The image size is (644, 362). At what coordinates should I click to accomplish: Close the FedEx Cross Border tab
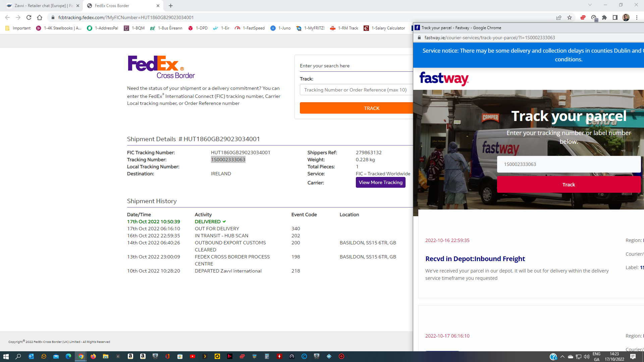tap(158, 6)
